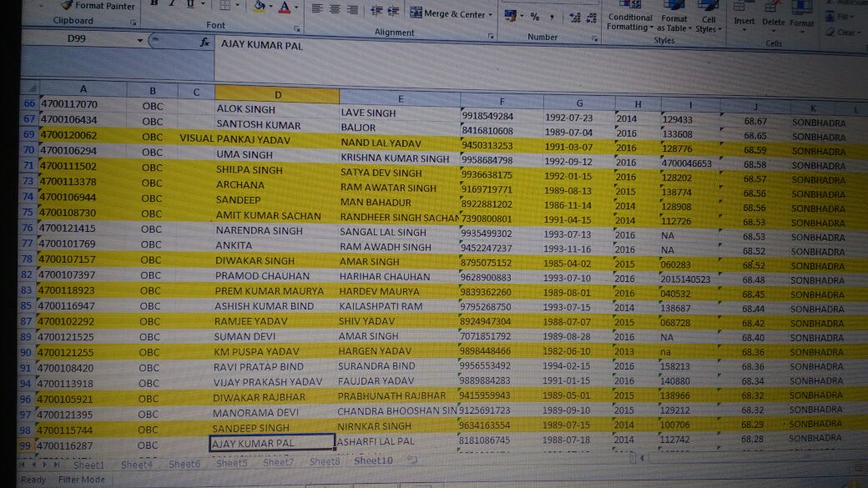This screenshot has width=868, height=488.
Task: Open the Font Color dropdown arrow
Action: [297, 8]
